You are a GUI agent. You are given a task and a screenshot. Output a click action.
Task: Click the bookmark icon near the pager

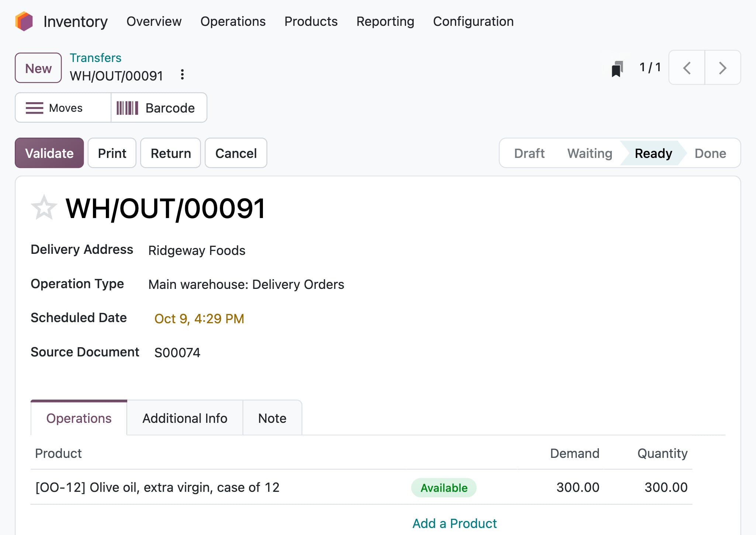pyautogui.click(x=617, y=69)
